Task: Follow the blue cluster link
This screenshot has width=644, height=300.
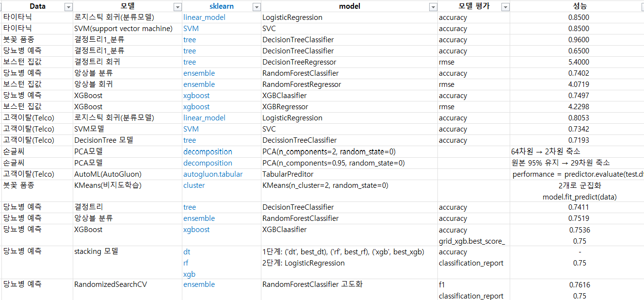Action: coord(194,185)
